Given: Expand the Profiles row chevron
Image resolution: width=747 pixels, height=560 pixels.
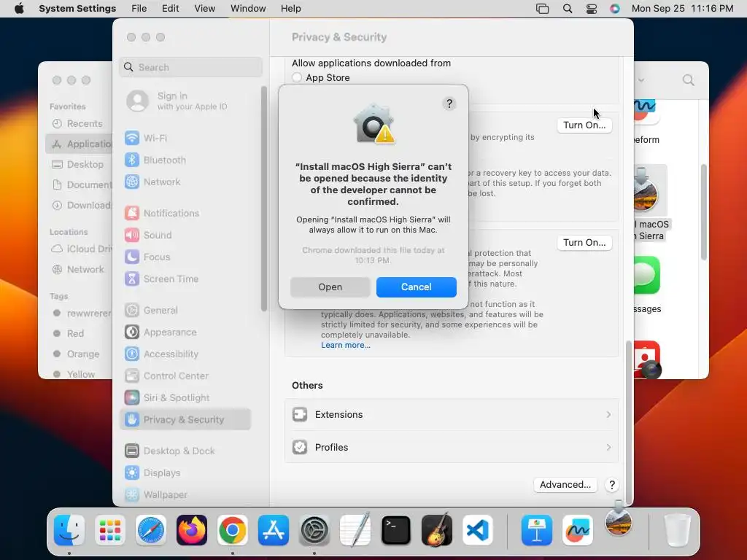Looking at the screenshot, I should click(608, 448).
